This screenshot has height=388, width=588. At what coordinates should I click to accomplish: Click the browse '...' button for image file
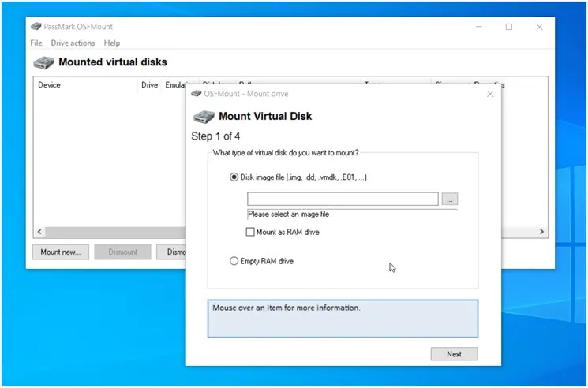(450, 200)
